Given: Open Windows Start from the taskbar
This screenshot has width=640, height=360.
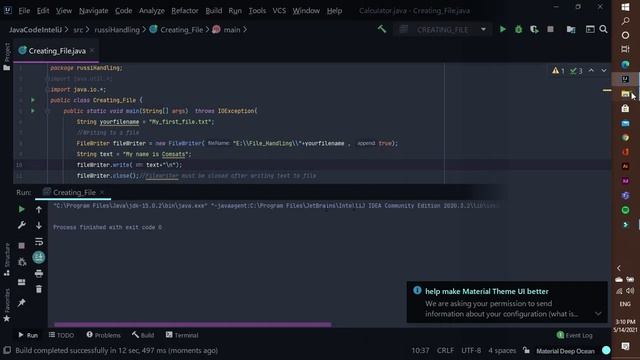Looking at the screenshot, I should pos(625,7).
